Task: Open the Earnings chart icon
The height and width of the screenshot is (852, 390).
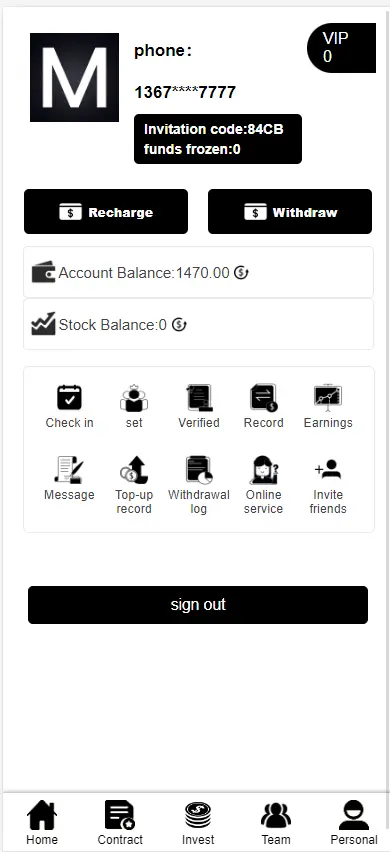Action: click(328, 398)
